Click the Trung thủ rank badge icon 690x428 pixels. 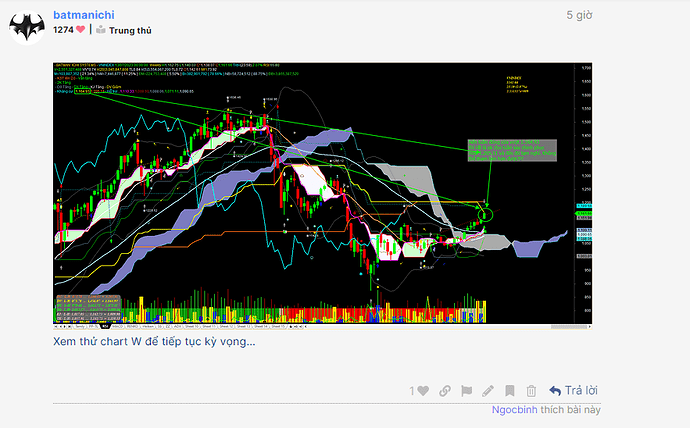101,30
